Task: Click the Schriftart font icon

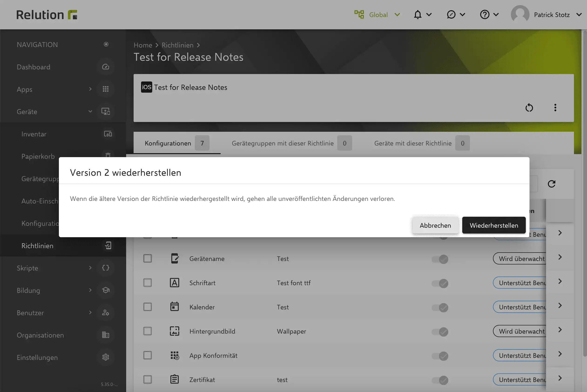Action: (x=174, y=283)
